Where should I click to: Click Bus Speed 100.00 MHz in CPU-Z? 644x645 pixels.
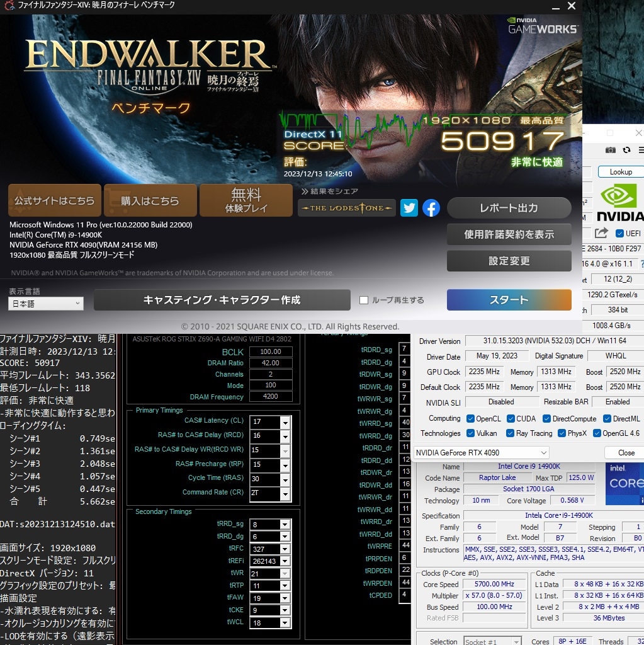494,607
